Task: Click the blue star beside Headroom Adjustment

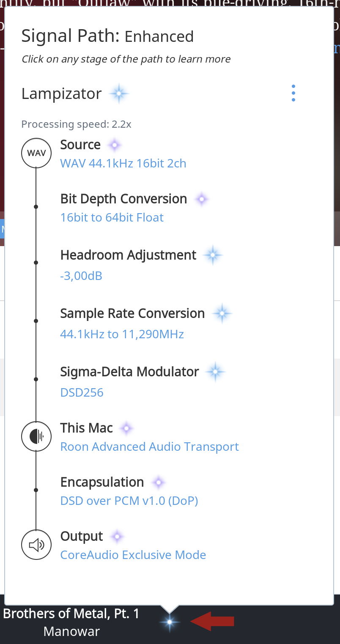Action: (x=213, y=255)
